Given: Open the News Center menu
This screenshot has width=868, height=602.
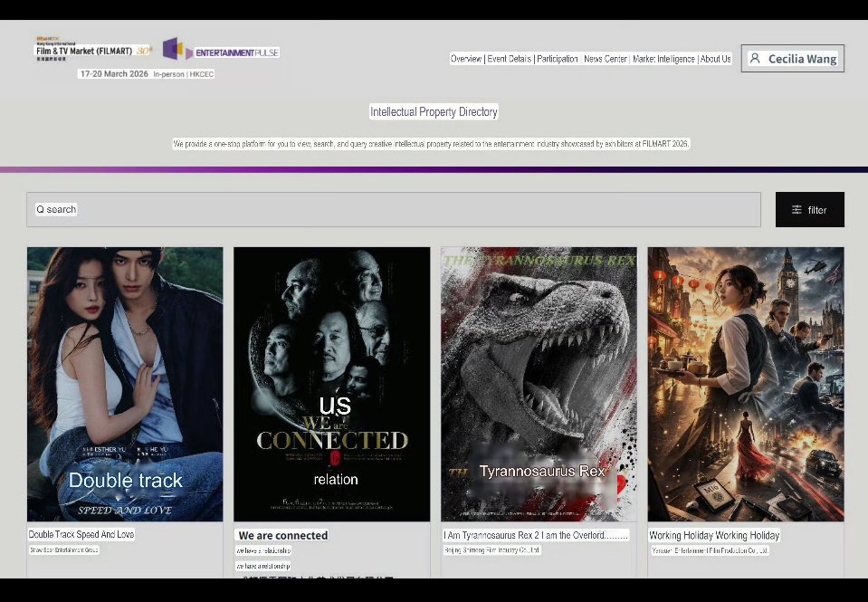Looking at the screenshot, I should (605, 59).
